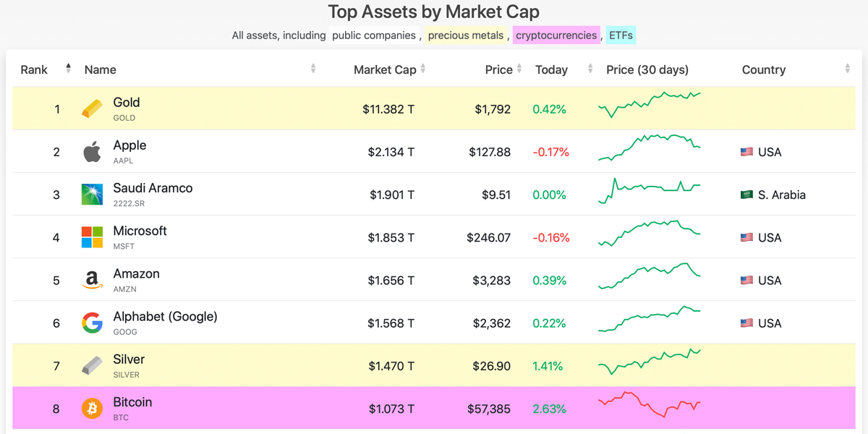Click the Microsoft logo icon
Screen dimensions: 868x434
pos(92,237)
